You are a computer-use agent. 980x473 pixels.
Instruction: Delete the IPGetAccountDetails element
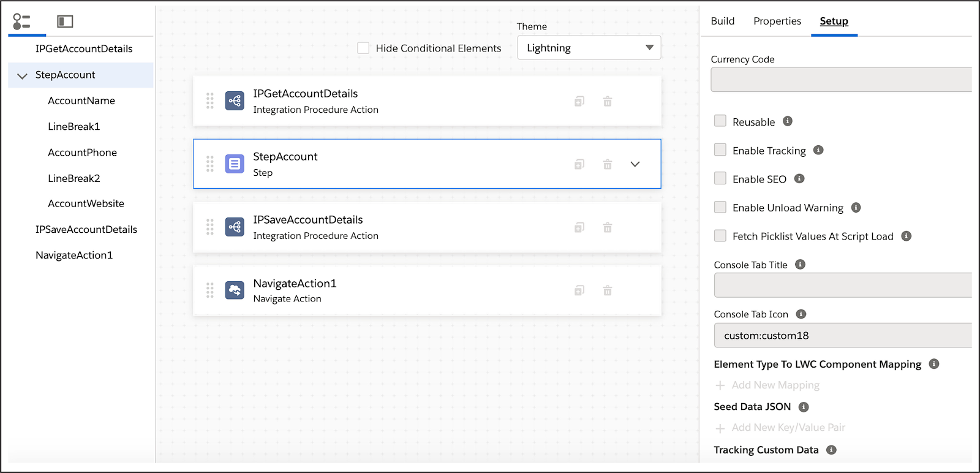[608, 102]
